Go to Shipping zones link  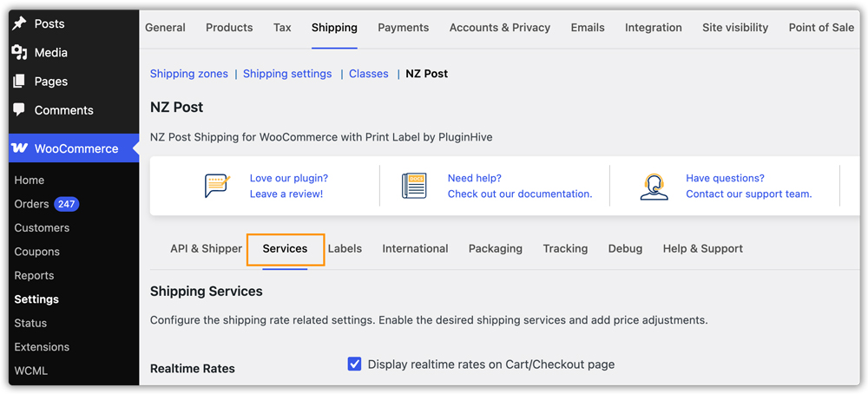click(188, 74)
